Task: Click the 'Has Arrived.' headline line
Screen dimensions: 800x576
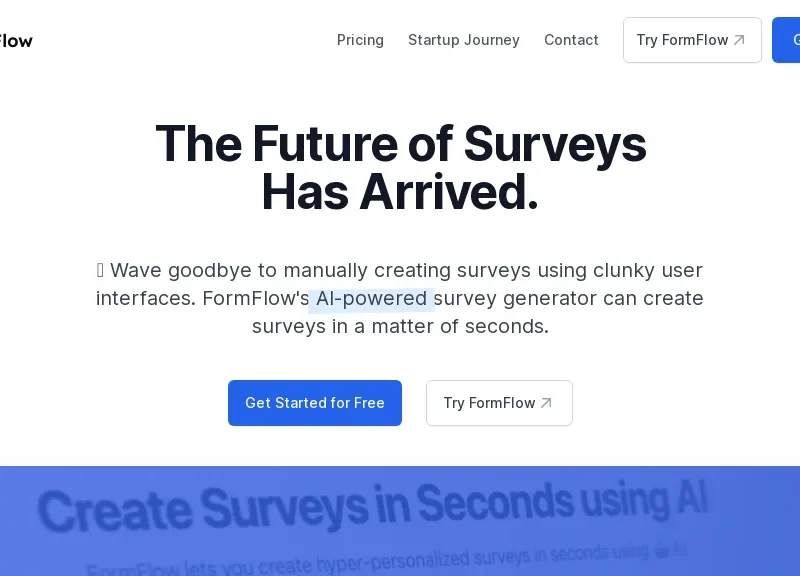Action: coord(400,192)
